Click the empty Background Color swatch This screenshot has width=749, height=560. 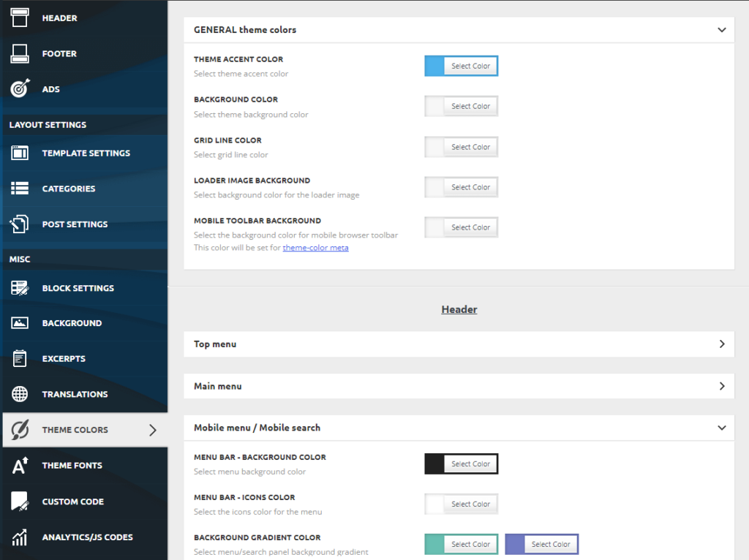(x=434, y=106)
